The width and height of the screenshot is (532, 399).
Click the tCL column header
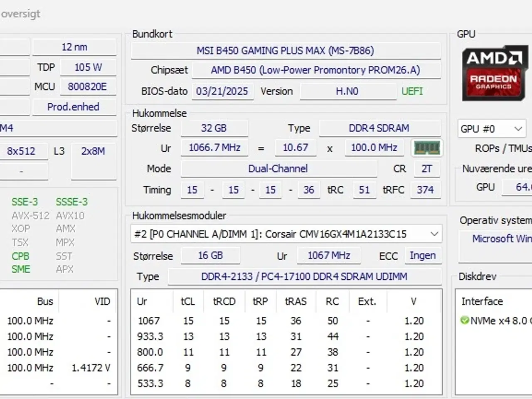[x=188, y=301]
